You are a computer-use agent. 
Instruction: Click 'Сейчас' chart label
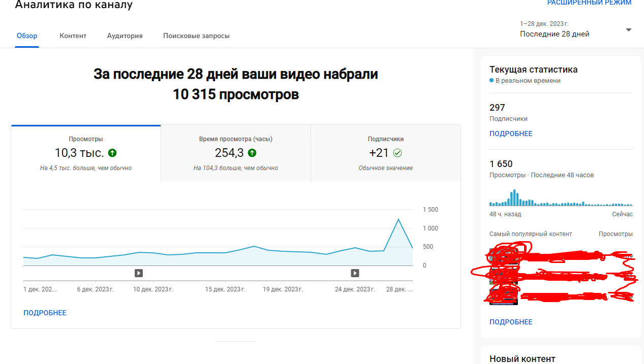[x=623, y=214]
